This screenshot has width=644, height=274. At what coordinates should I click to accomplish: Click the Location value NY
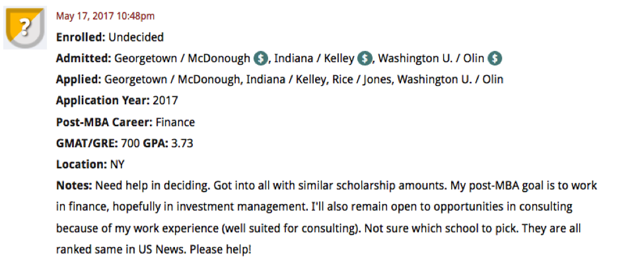click(117, 164)
